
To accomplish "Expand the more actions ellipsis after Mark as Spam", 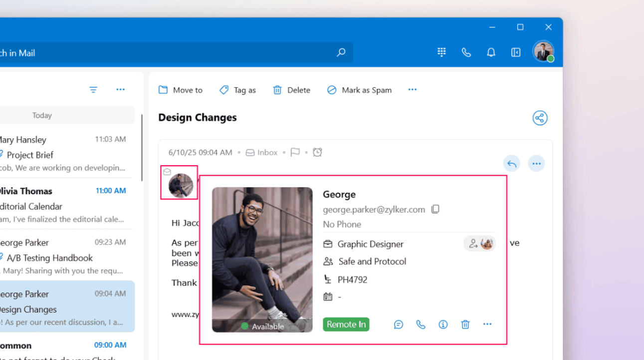I will (x=412, y=90).
